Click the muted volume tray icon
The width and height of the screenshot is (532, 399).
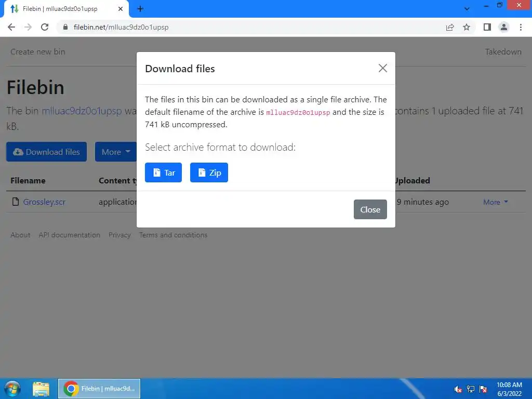(458, 389)
